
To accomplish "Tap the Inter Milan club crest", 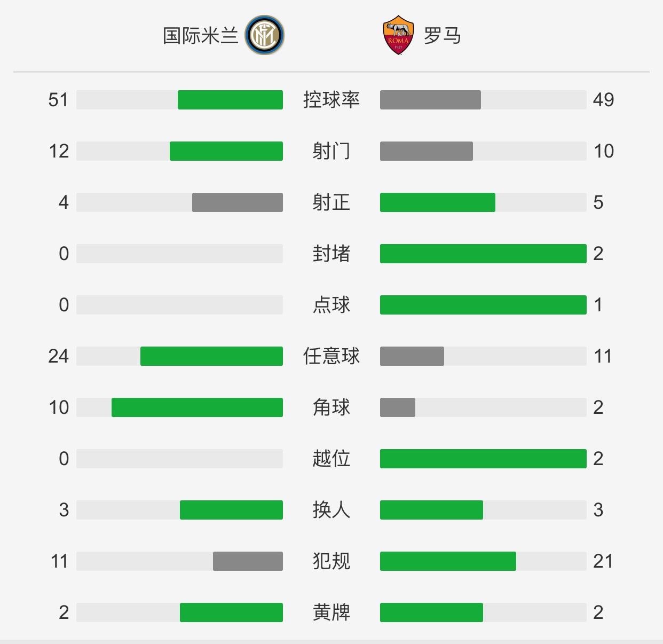I will pos(264,35).
